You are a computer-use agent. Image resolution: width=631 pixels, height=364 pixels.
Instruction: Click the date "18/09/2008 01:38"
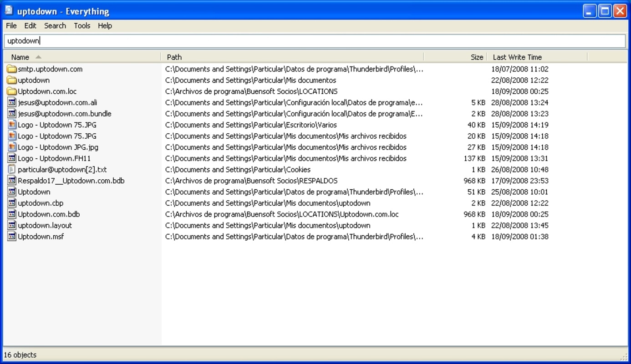[520, 237]
